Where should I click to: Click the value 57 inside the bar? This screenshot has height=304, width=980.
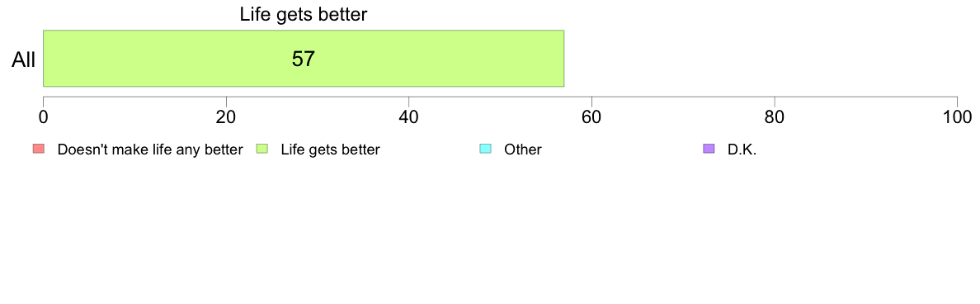pyautogui.click(x=303, y=59)
